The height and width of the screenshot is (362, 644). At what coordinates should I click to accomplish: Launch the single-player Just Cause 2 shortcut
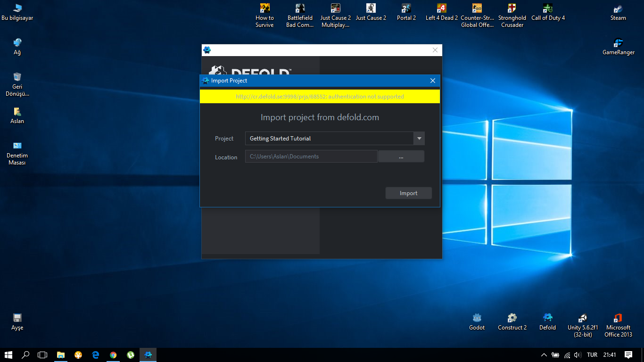tap(371, 13)
